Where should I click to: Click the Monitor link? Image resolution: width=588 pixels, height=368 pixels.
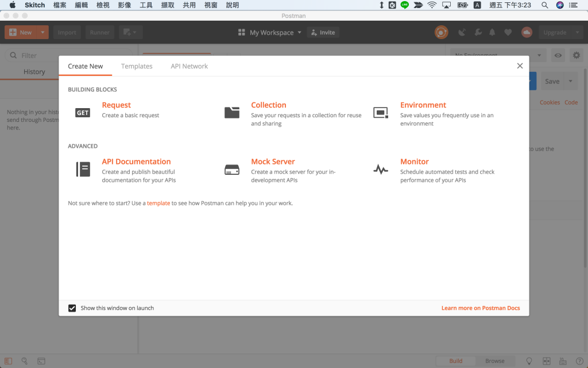415,162
